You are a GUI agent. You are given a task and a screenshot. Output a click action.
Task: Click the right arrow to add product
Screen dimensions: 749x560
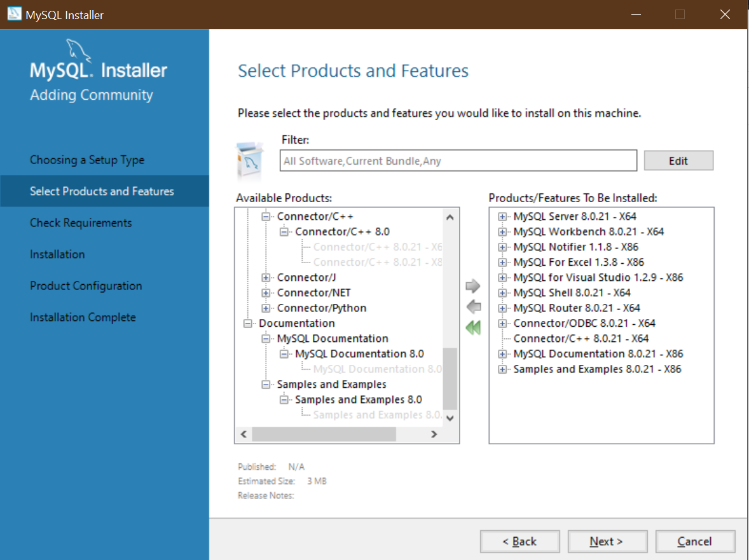473,286
